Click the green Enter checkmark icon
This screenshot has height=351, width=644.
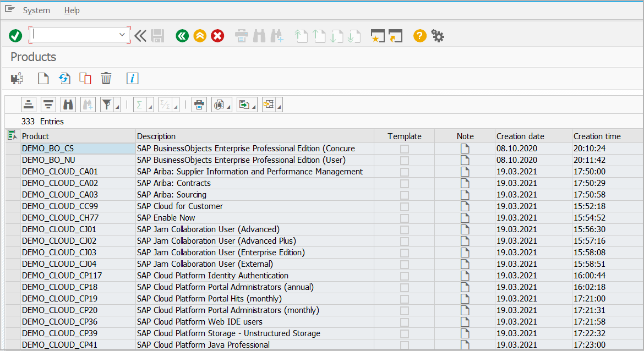click(15, 36)
